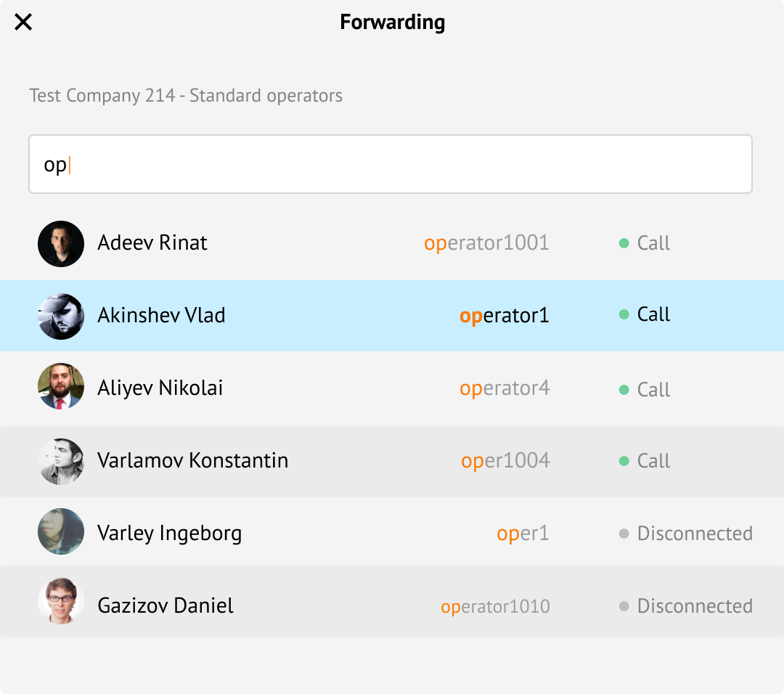
Task: Select Adeev Rinat's avatar photo
Action: coord(61,243)
